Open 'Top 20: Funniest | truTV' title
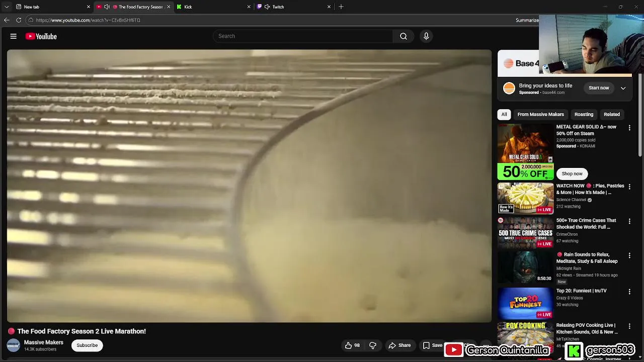This screenshot has height=362, width=644. pos(582,291)
